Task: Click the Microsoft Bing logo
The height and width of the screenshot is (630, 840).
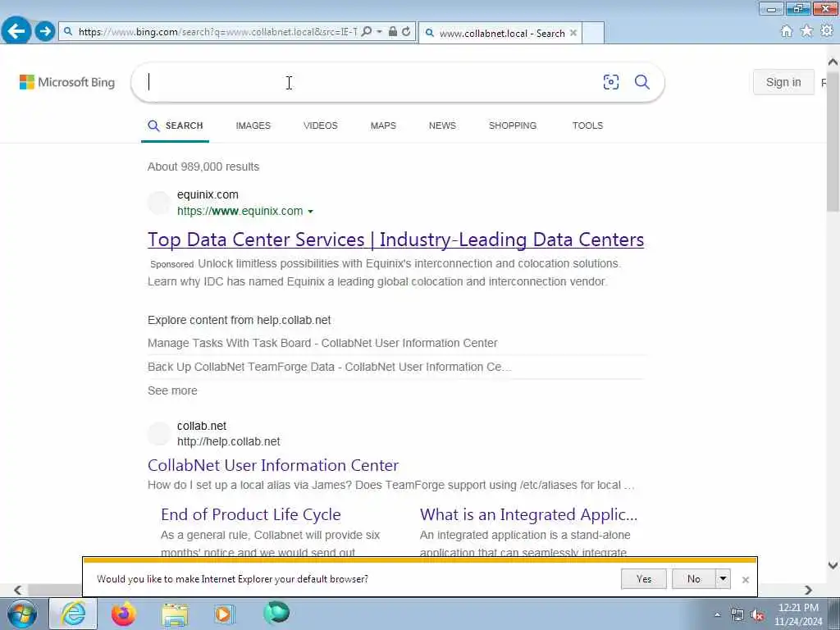Action: [x=67, y=82]
